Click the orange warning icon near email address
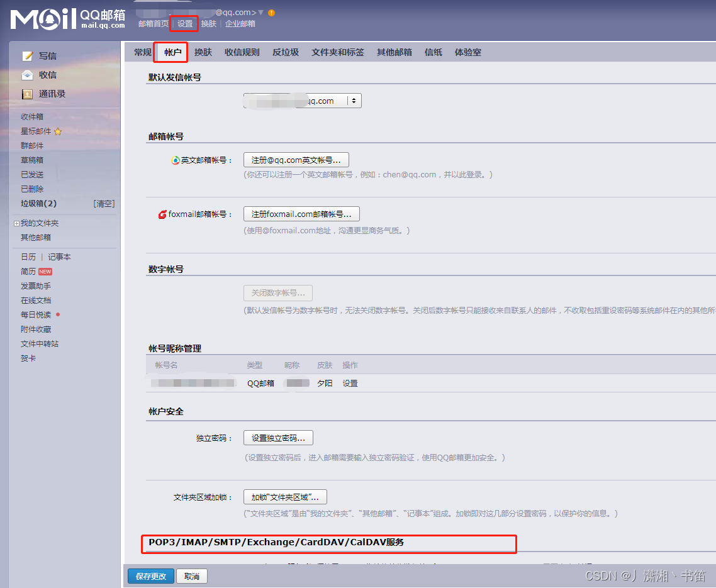Image resolution: width=716 pixels, height=588 pixels. [x=271, y=13]
